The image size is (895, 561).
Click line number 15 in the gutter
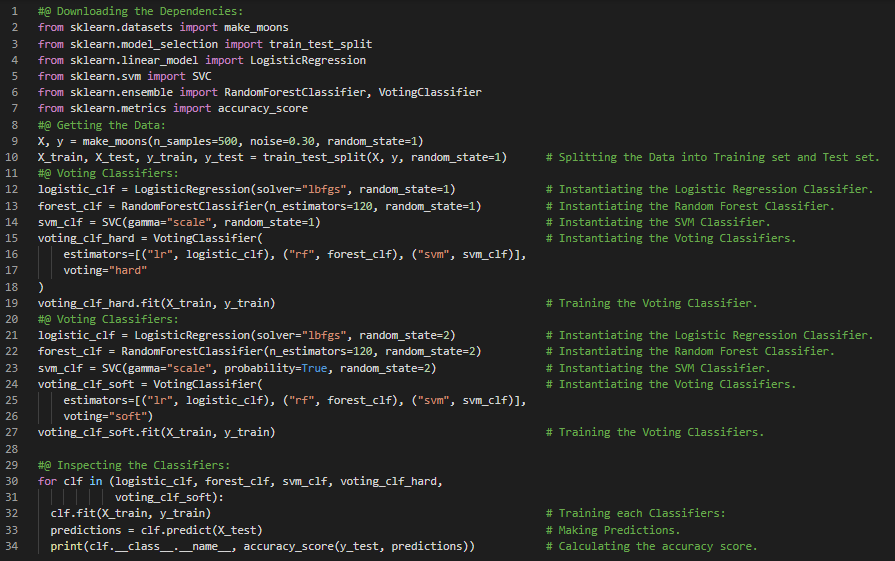tap(13, 238)
